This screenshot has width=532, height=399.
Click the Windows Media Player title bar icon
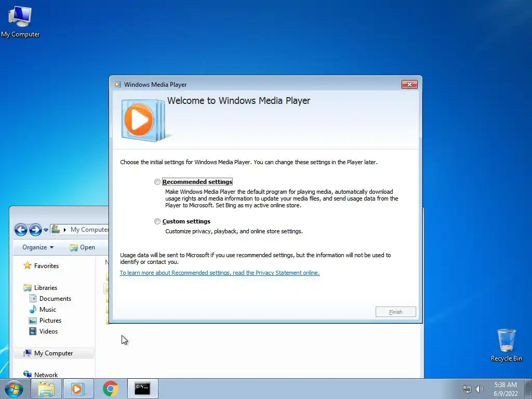pos(118,85)
